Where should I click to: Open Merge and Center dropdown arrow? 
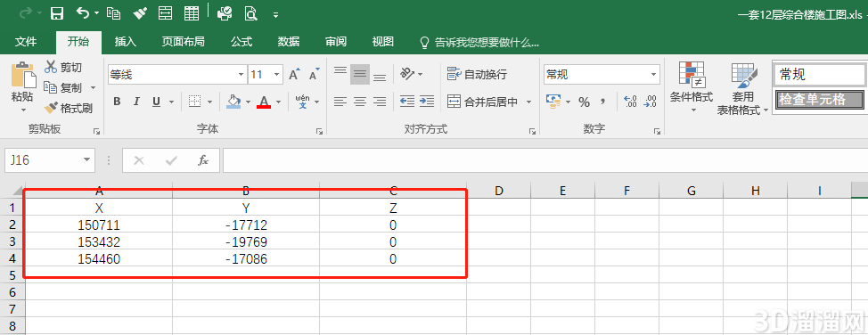point(528,102)
